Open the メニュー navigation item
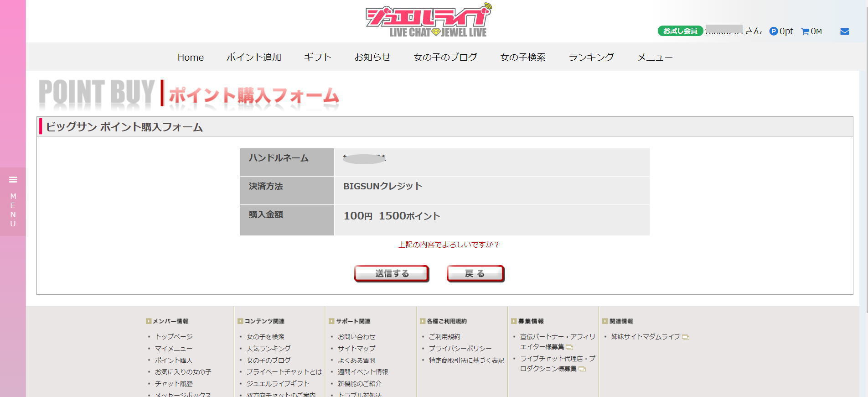868x397 pixels. 655,57
